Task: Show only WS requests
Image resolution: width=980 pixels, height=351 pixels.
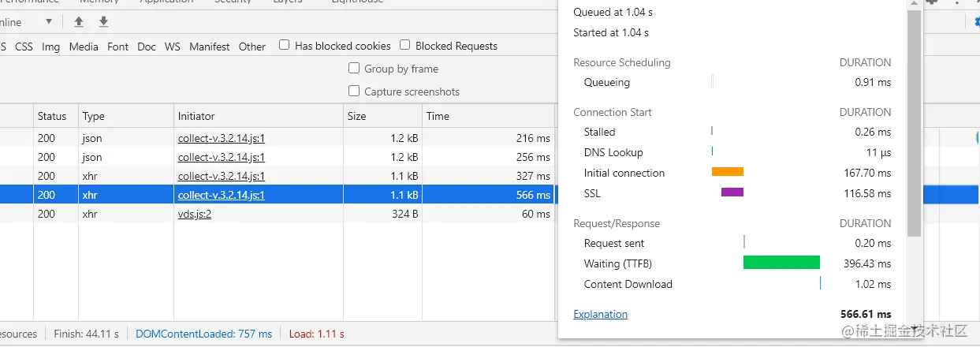Action: pyautogui.click(x=173, y=47)
